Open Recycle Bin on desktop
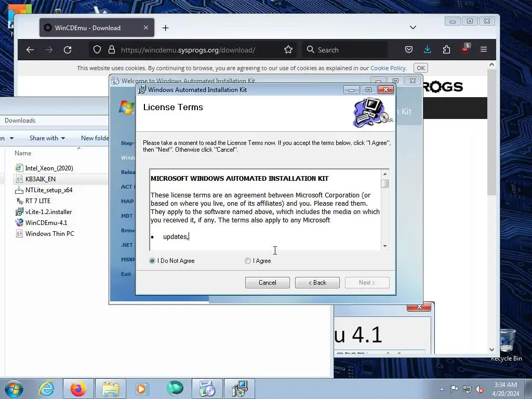The height and width of the screenshot is (399, 532). pyautogui.click(x=507, y=345)
